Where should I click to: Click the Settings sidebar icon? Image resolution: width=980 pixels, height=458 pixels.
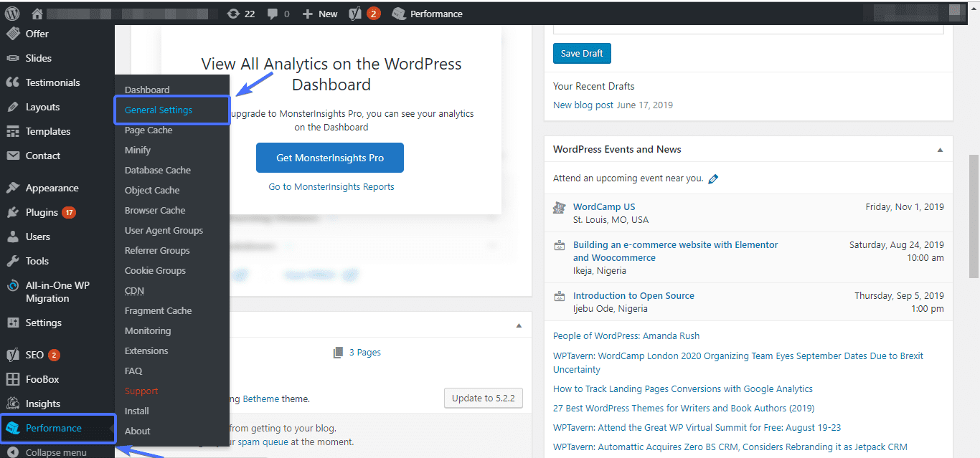tap(12, 323)
